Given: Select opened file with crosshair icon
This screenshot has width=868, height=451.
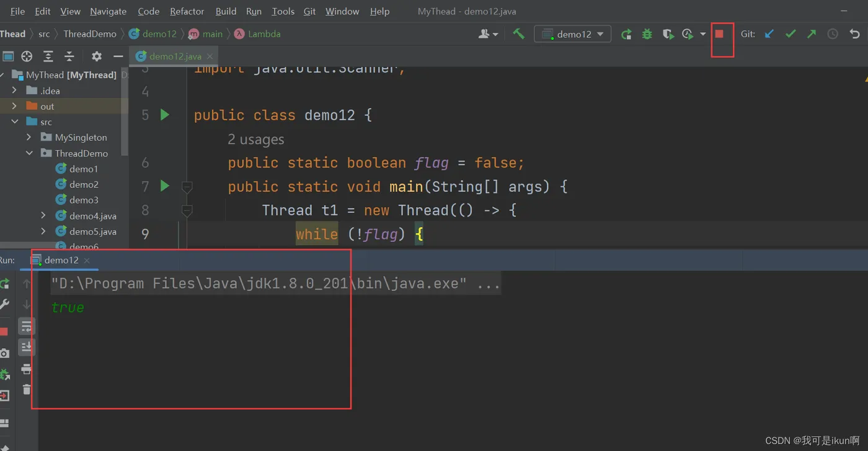Looking at the screenshot, I should [27, 56].
